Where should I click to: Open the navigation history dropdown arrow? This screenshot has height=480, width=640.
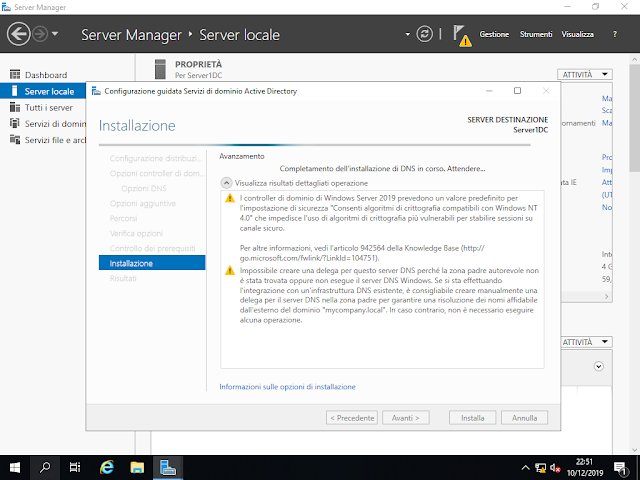coord(55,34)
